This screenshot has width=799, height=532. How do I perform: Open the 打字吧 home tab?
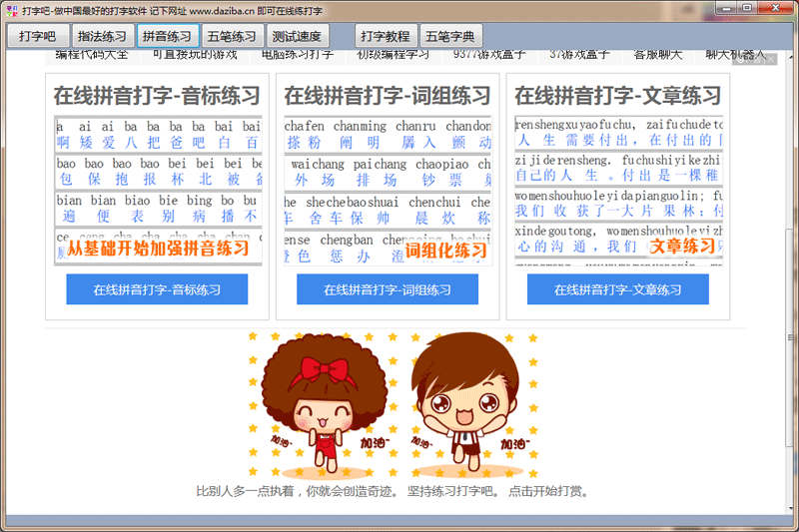point(38,36)
